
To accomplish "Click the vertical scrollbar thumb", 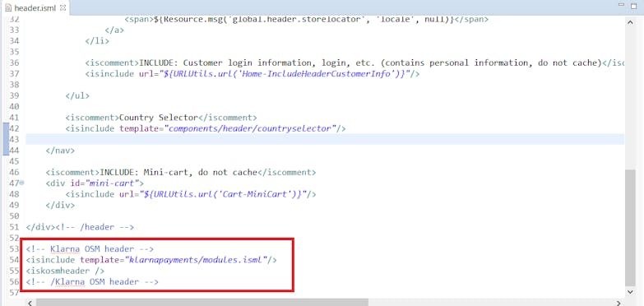I will 631,228.
